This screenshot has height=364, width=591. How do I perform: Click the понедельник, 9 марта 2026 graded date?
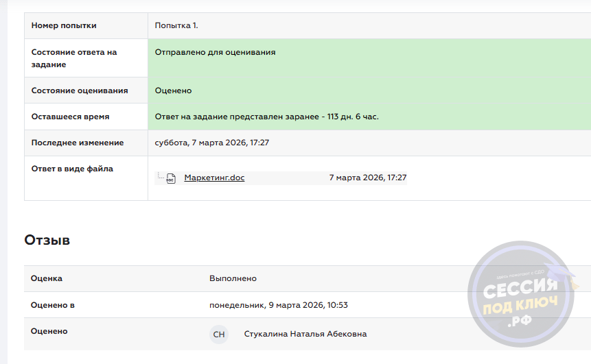click(x=279, y=305)
